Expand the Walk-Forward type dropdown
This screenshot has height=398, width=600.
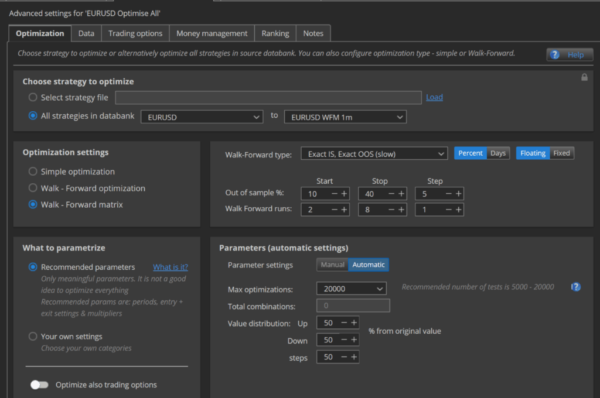374,154
